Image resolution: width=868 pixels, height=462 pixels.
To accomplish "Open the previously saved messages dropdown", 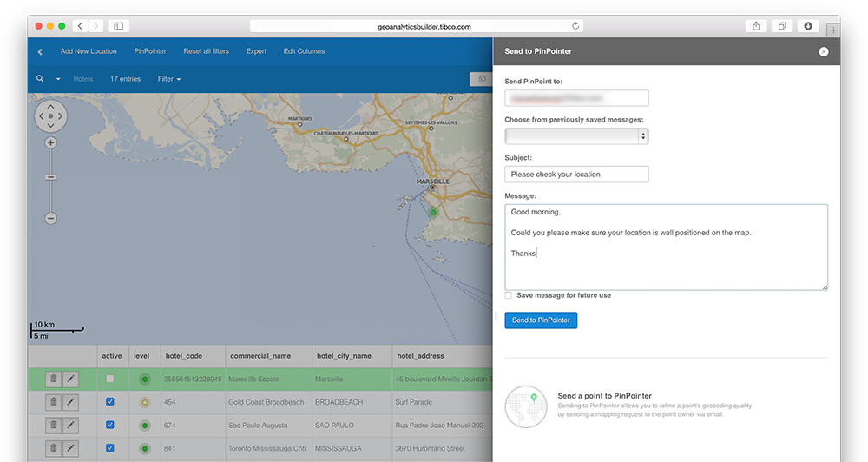I will click(x=576, y=136).
